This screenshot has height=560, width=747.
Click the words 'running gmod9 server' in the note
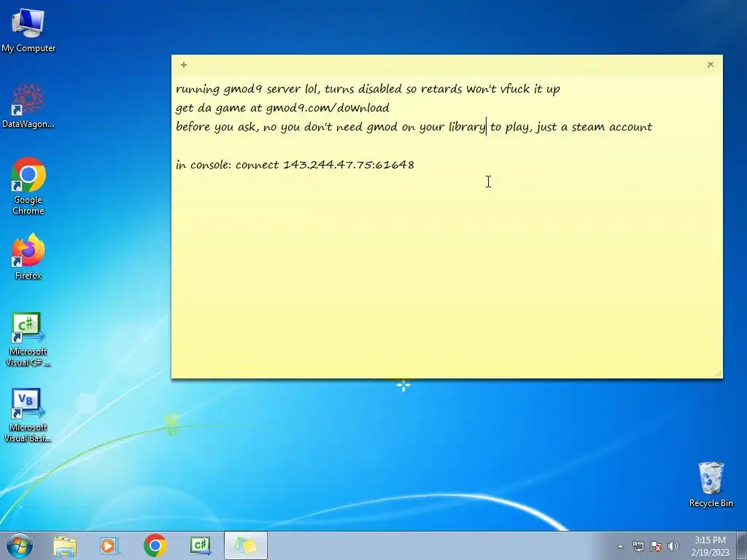239,89
